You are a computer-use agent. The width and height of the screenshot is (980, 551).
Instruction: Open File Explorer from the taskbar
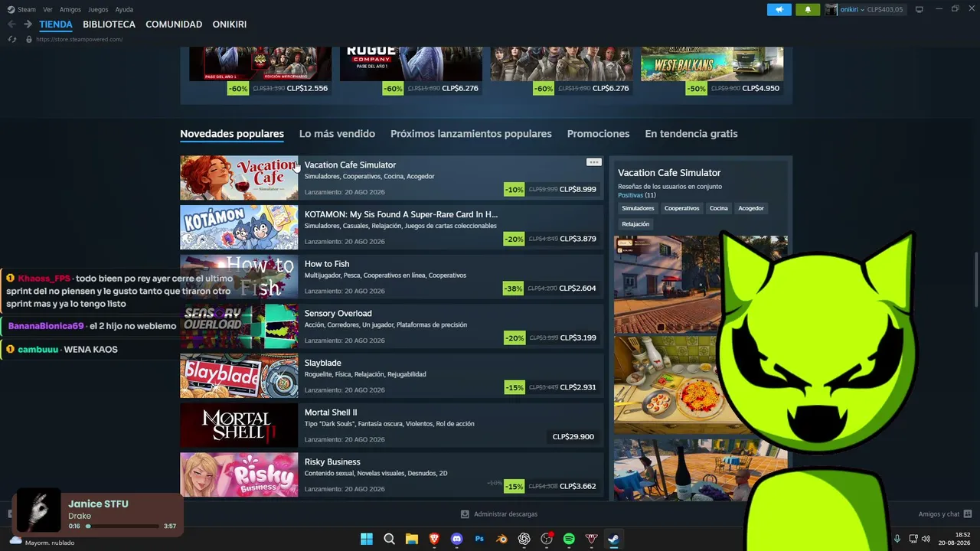412,539
